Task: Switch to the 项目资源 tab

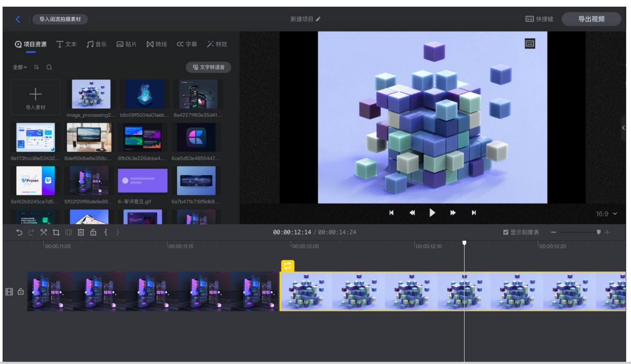Action: (31, 44)
